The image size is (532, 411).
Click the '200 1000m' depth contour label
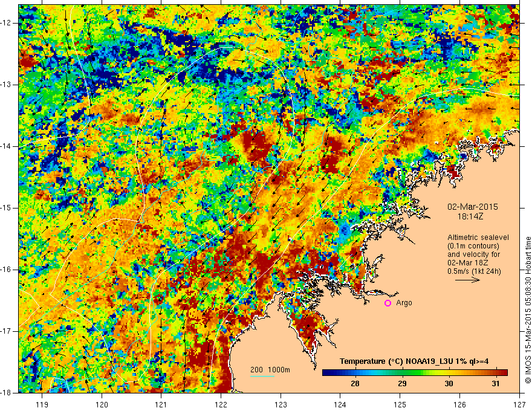(270, 370)
